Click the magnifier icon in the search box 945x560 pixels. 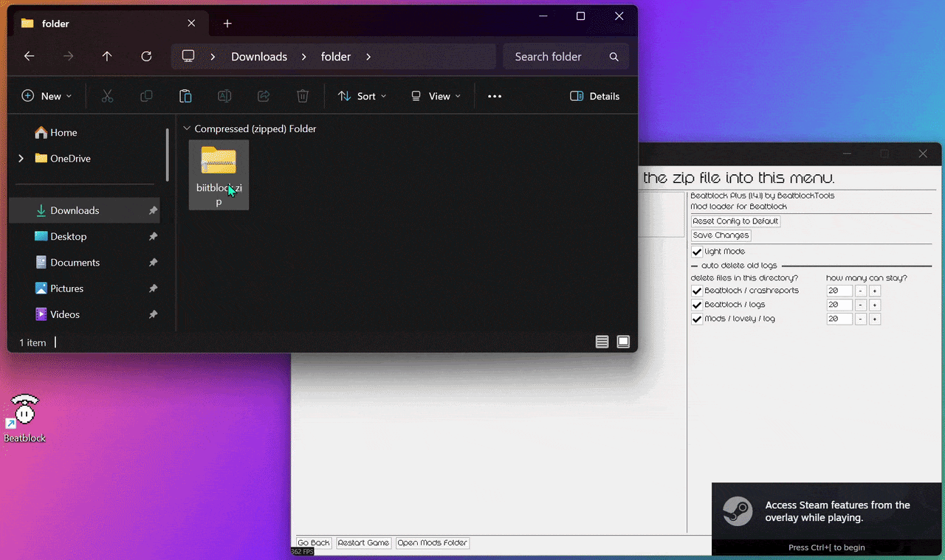614,57
